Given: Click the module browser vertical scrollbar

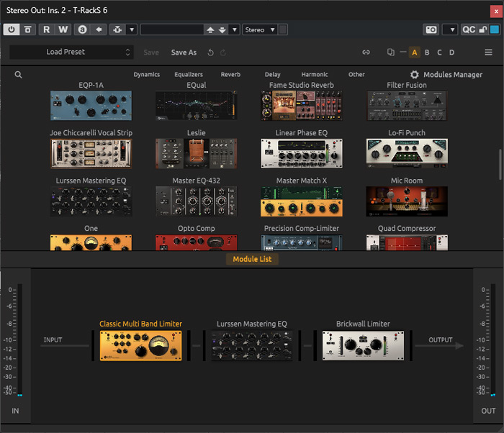Looking at the screenshot, I should click(x=500, y=165).
